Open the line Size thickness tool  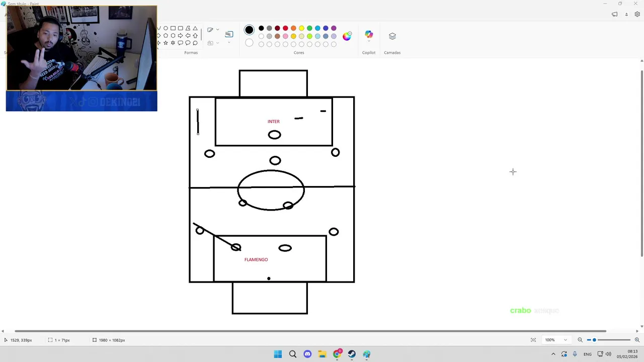(x=229, y=34)
